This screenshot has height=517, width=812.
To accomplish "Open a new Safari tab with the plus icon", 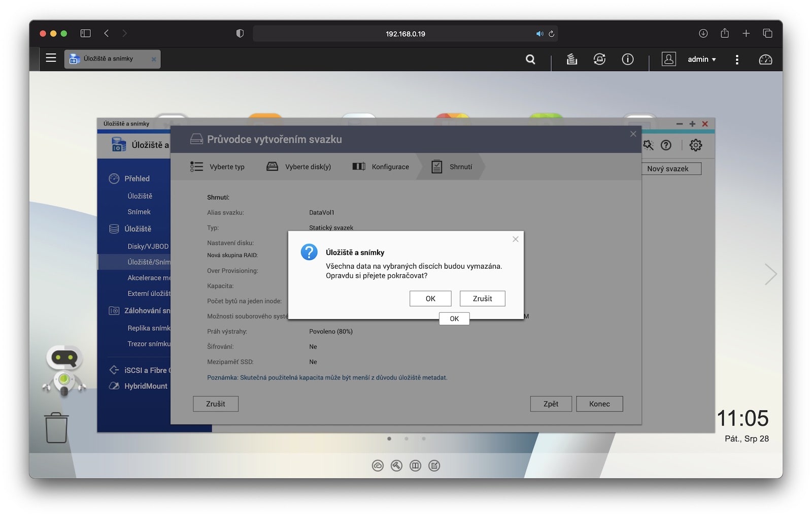I will pyautogui.click(x=746, y=34).
